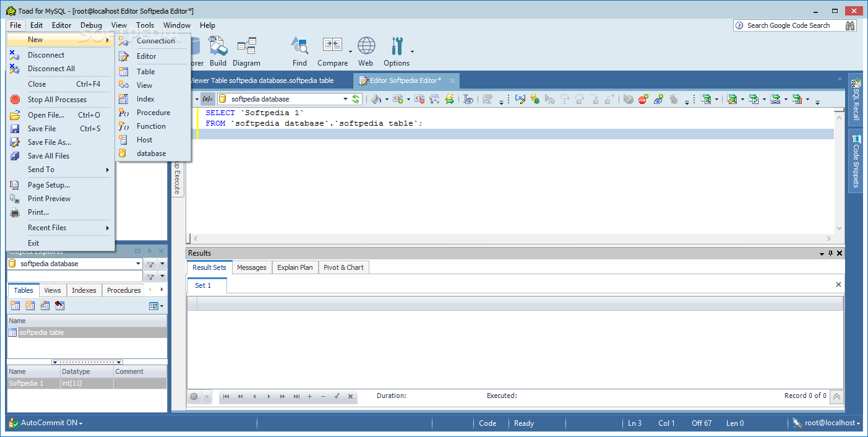Open the Options tool
The image size is (868, 437).
[396, 51]
